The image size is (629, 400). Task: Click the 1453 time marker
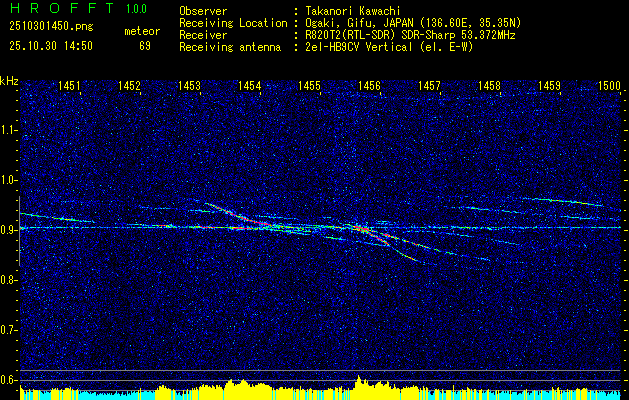coord(189,85)
